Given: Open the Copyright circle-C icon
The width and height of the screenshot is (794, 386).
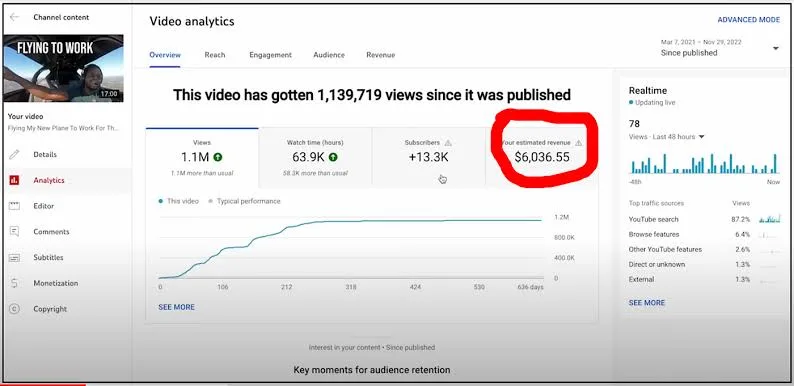Looking at the screenshot, I should (14, 308).
